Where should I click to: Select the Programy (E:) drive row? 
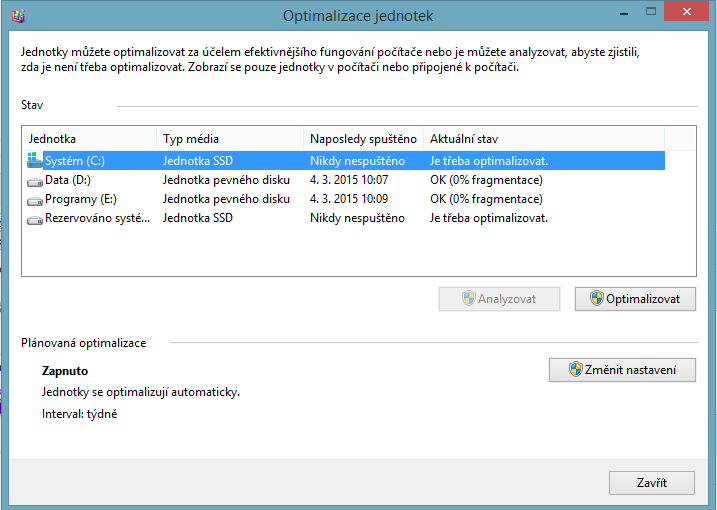point(346,199)
